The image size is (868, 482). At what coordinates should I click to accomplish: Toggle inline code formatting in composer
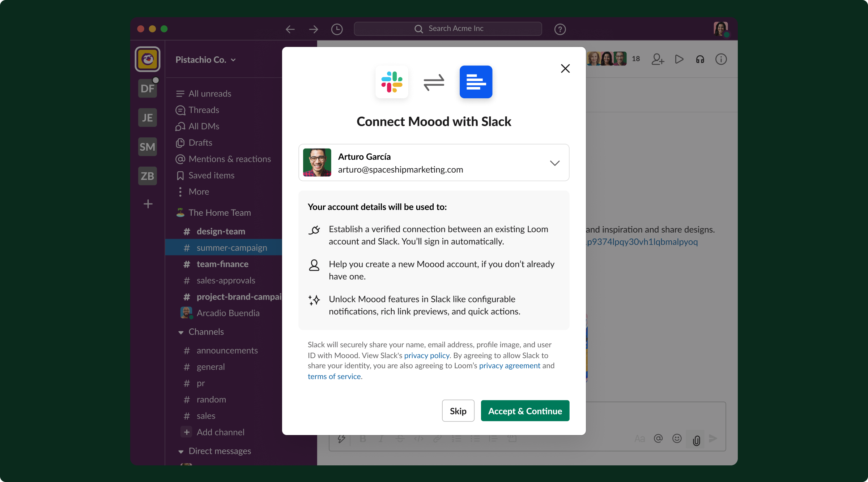click(419, 439)
